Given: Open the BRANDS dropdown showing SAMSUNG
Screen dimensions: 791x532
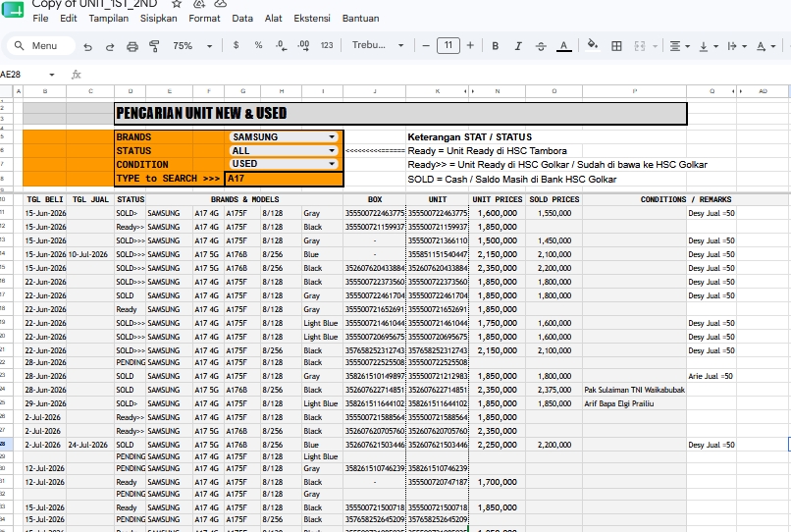Looking at the screenshot, I should point(284,136).
